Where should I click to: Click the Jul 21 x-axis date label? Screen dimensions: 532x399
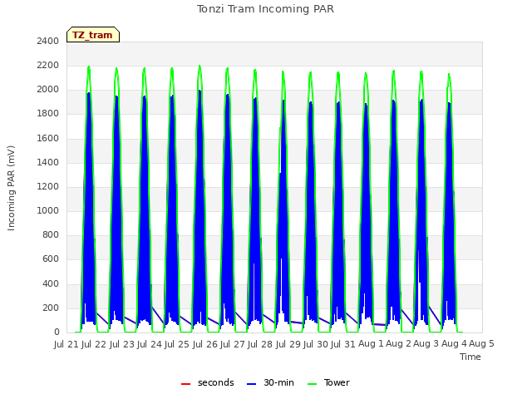tap(66, 344)
